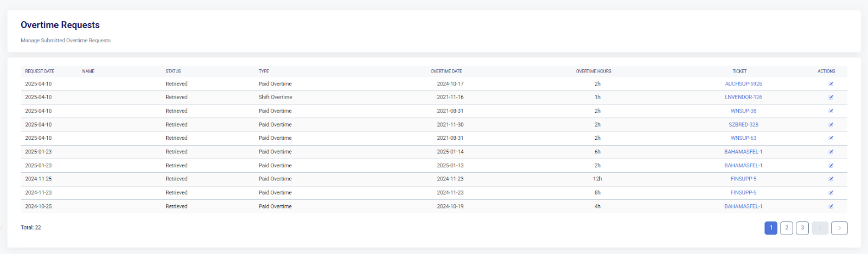Jump to pagination page 3
The width and height of the screenshot is (868, 254).
point(802,228)
